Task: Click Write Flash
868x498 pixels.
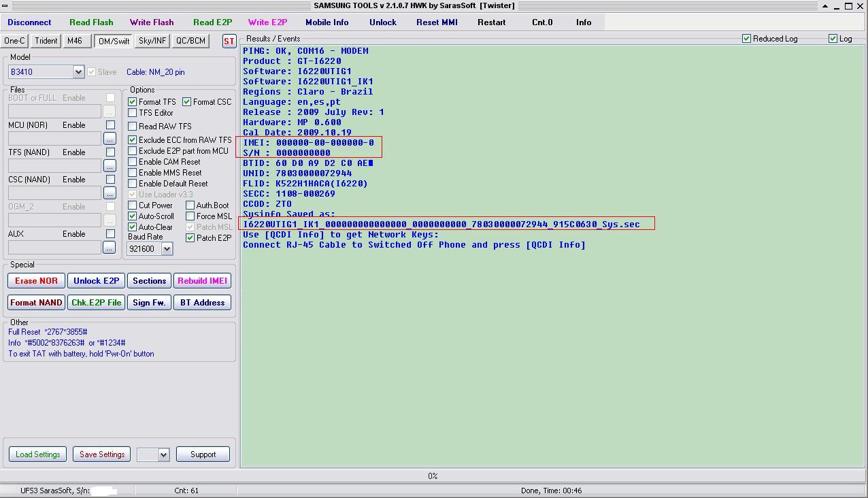Action: [152, 22]
